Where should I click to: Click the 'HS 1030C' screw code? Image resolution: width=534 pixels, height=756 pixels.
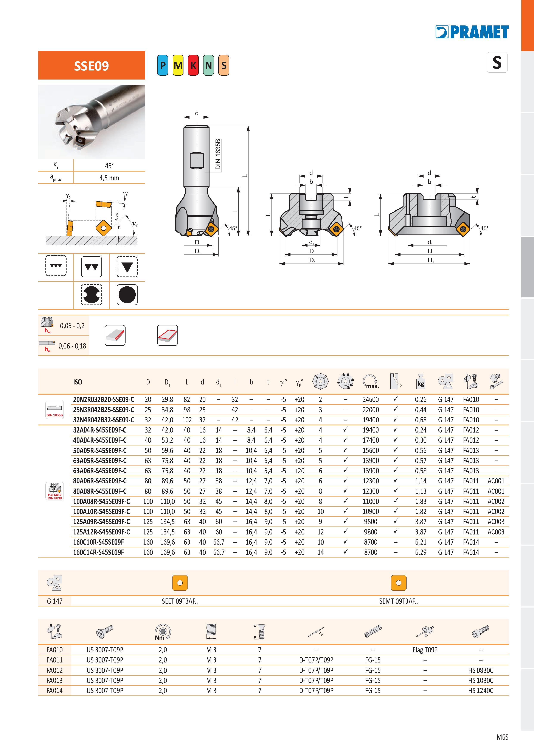[481, 681]
